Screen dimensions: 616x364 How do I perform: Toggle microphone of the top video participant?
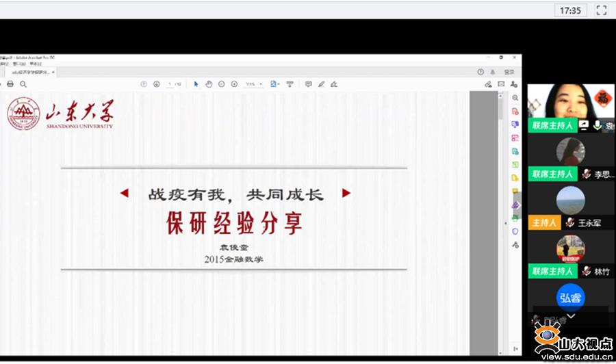pos(598,125)
